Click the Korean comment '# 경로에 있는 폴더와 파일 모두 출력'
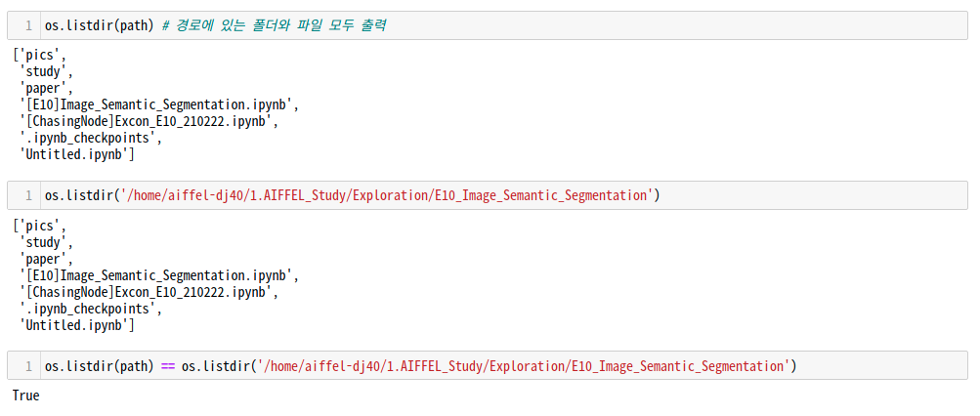The height and width of the screenshot is (416, 980). tap(273, 25)
